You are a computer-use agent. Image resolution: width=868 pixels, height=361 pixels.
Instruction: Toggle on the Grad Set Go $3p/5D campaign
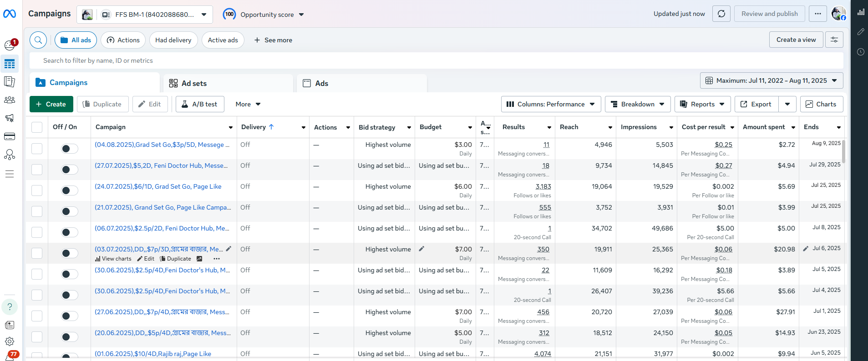pos(70,149)
